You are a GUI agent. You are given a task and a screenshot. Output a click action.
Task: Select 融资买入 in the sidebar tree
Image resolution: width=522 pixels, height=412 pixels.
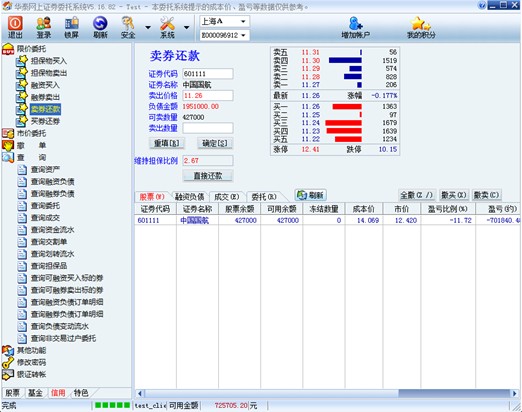click(45, 85)
